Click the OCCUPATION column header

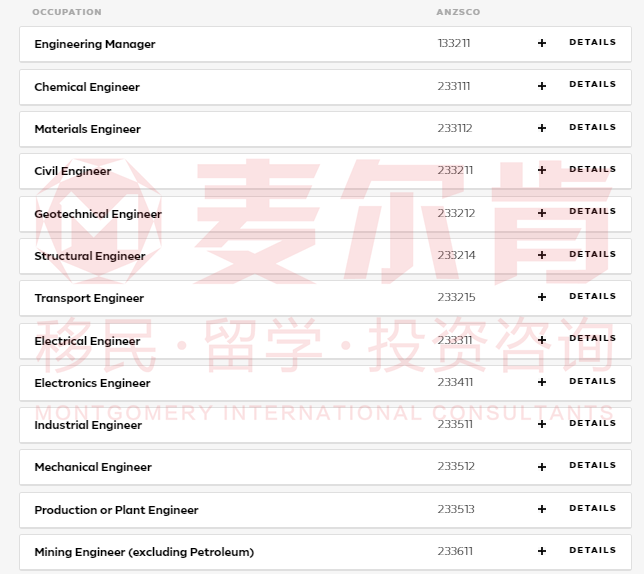coord(67,12)
